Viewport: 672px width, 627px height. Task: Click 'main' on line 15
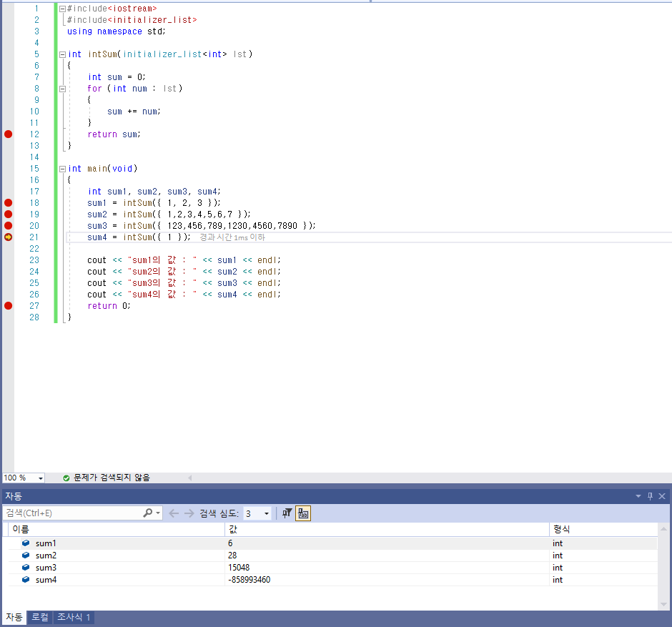click(97, 169)
